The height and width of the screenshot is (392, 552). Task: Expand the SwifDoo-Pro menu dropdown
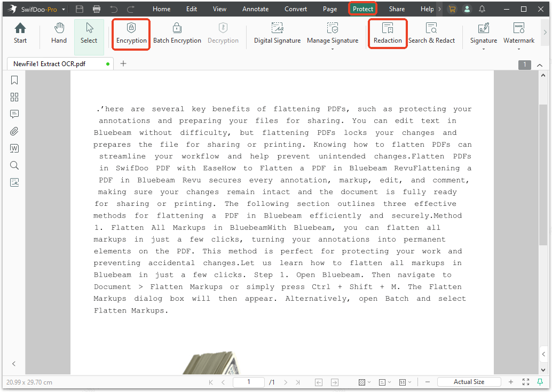[x=63, y=9]
